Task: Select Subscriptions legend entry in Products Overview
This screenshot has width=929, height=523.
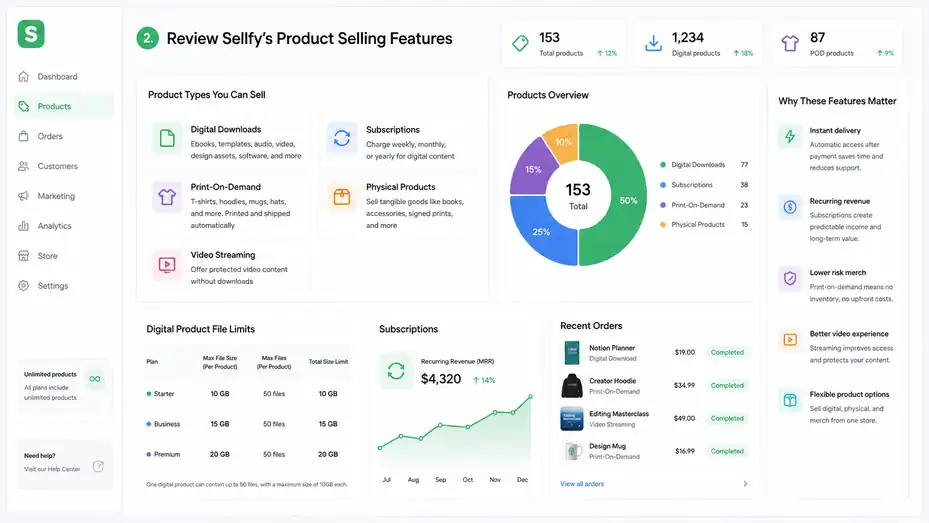Action: point(704,185)
